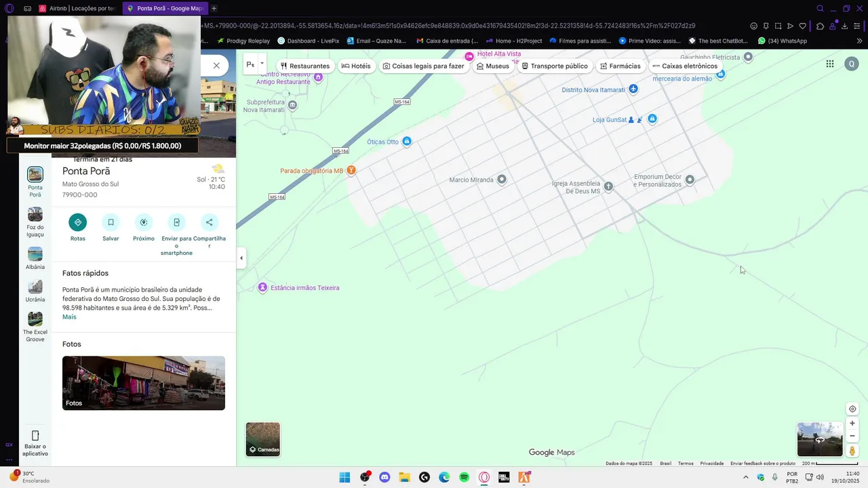Screen dimensions: 868x488
Task: Click the Distrito Nova Itamarati pin
Action: tap(633, 89)
